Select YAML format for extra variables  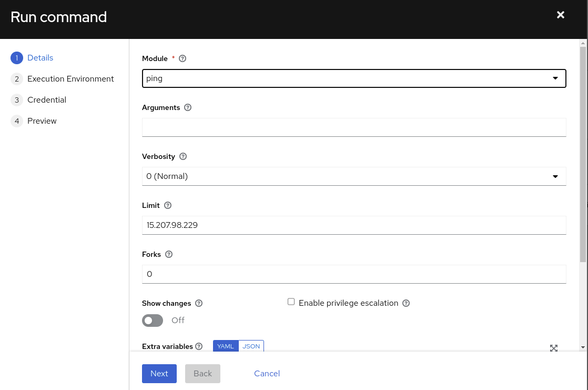[226, 346]
